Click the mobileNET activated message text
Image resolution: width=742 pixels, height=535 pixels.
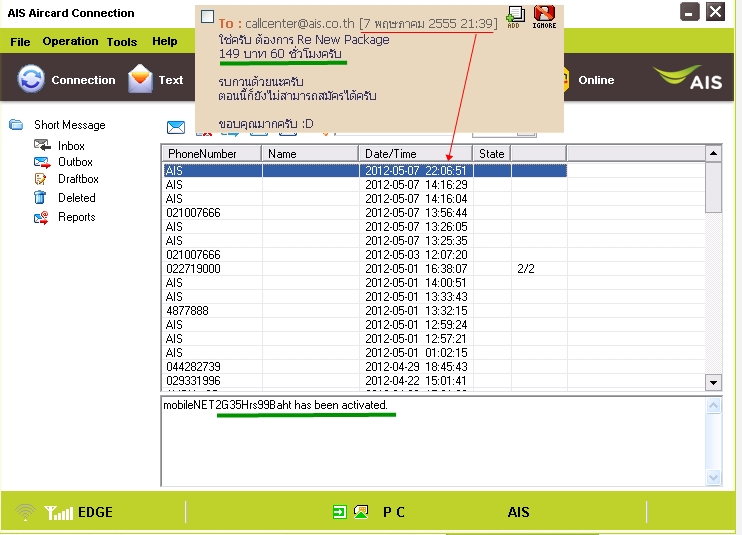tap(275, 405)
